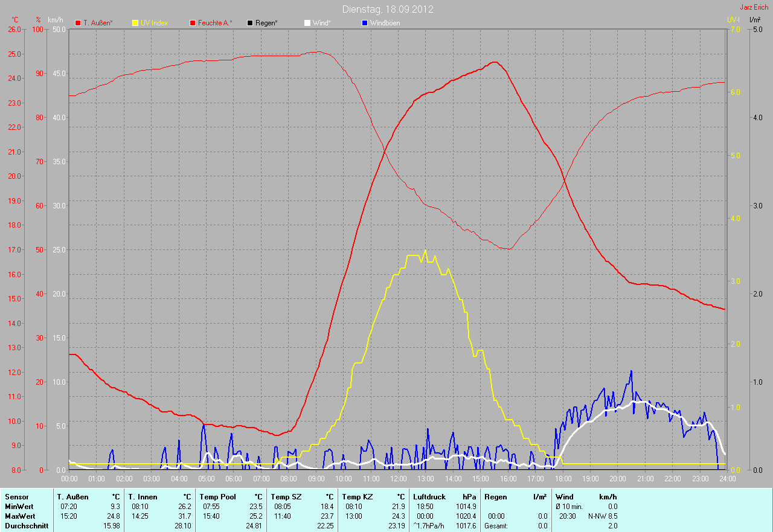Click the Jarz Erich label

tap(755, 7)
